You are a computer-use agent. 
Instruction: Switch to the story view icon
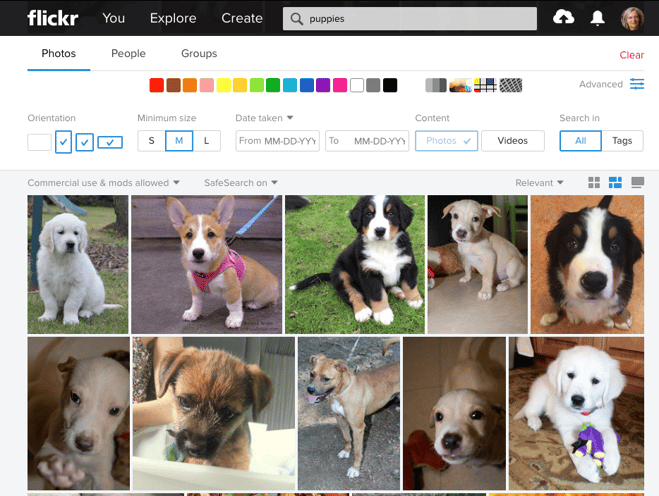(638, 182)
